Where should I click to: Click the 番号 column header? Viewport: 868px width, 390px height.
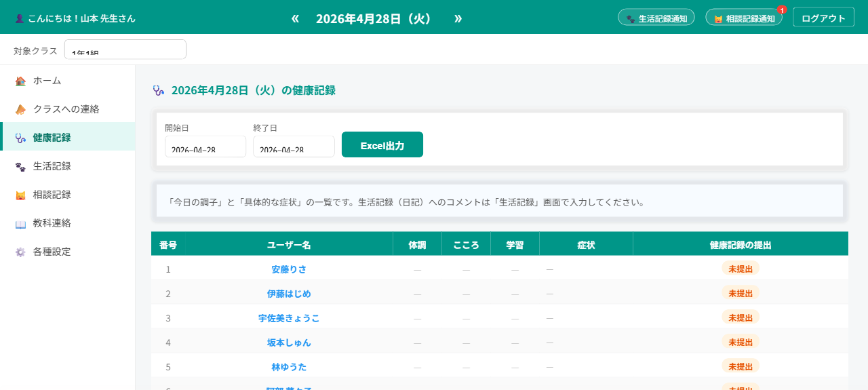coord(168,245)
